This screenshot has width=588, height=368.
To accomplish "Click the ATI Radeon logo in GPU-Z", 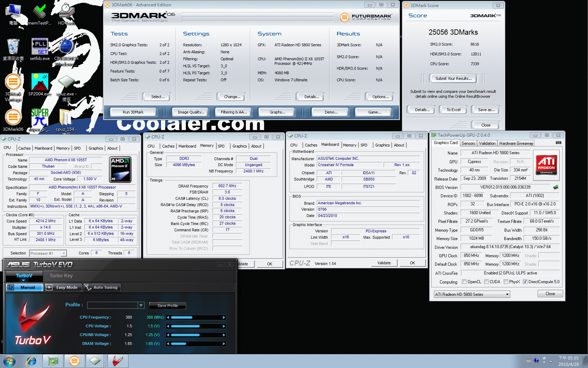I will 546,165.
